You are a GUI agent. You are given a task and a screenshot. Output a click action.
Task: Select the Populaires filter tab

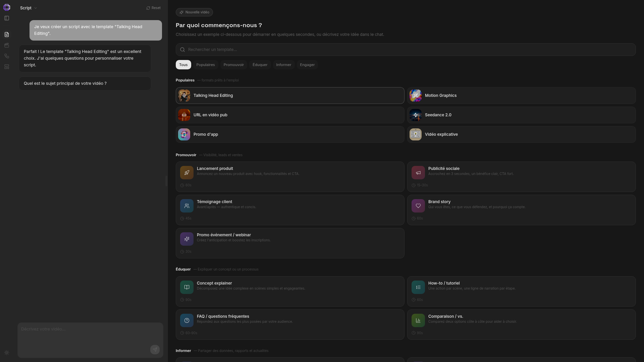point(206,65)
